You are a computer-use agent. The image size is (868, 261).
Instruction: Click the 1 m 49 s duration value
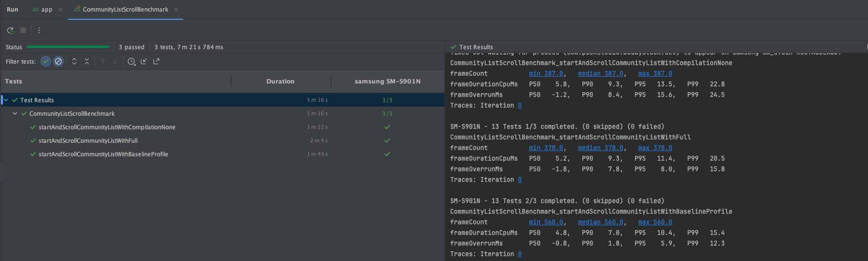tap(317, 154)
